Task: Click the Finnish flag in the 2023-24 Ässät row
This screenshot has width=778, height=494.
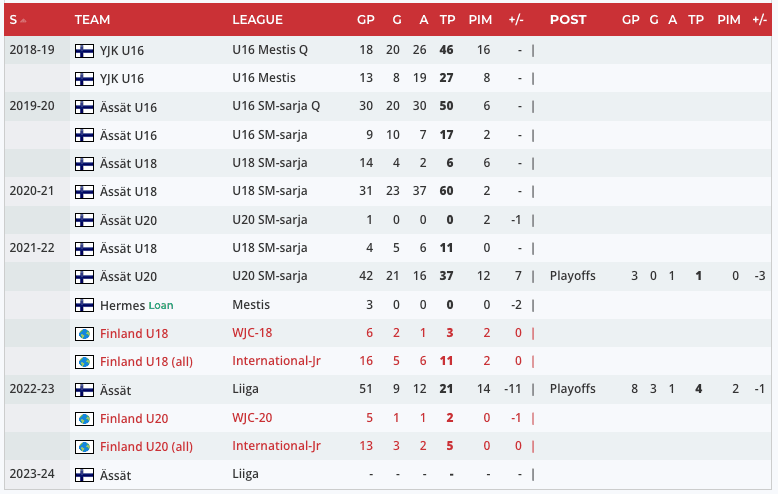Action: tap(84, 475)
